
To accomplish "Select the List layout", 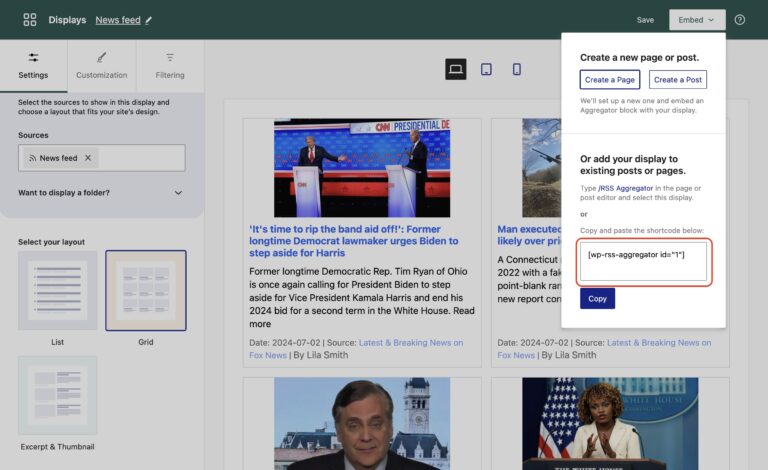I will pos(57,290).
